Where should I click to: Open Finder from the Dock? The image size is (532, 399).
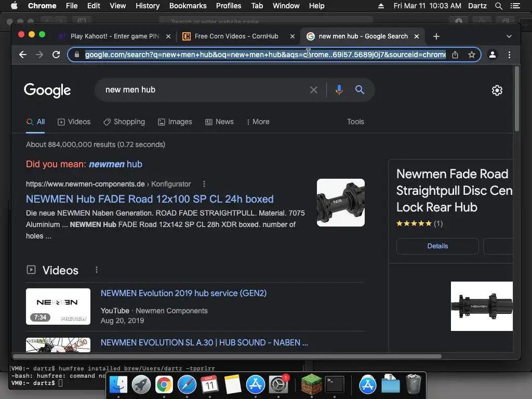(x=118, y=385)
